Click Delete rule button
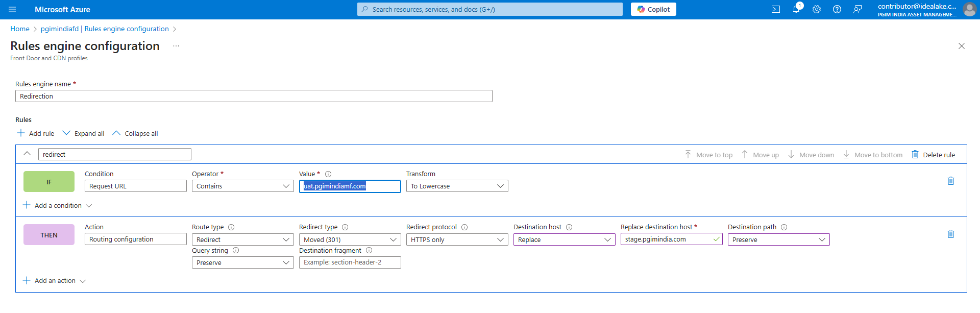980x313 pixels. (x=933, y=155)
